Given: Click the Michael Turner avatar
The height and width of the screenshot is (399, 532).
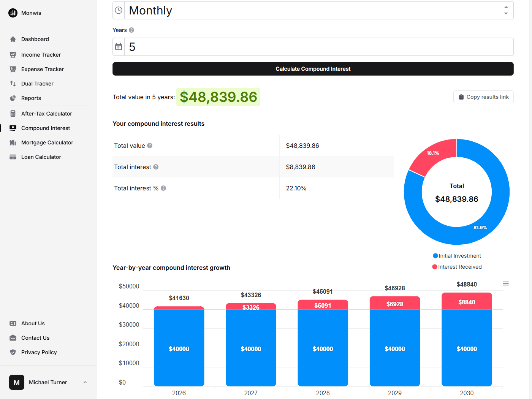Looking at the screenshot, I should coord(17,382).
